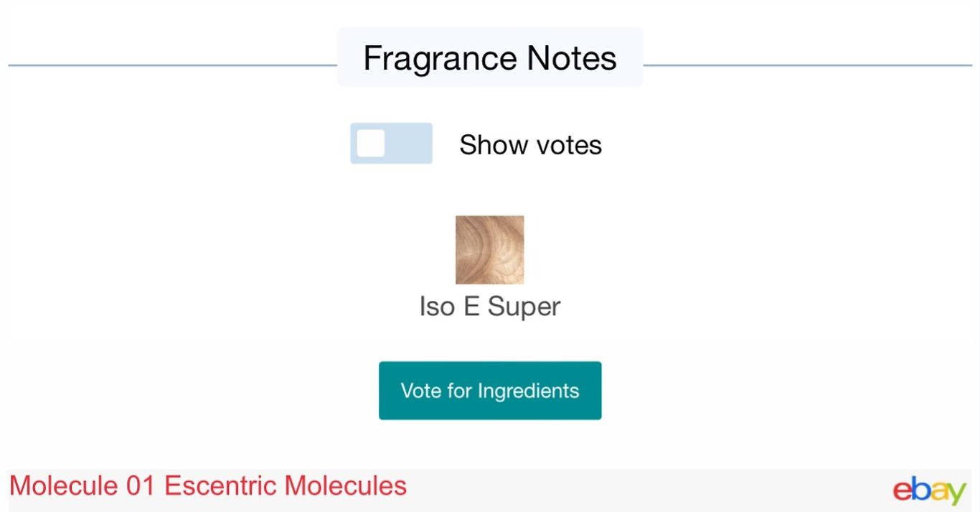The width and height of the screenshot is (980, 512).
Task: Select the Iso E Super note name
Action: click(489, 307)
